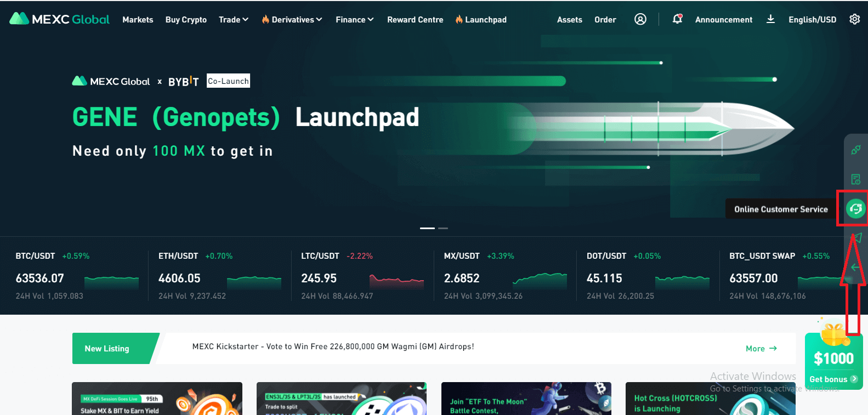Click the Telegram paper plane sidebar icon
The image size is (868, 415).
point(856,238)
